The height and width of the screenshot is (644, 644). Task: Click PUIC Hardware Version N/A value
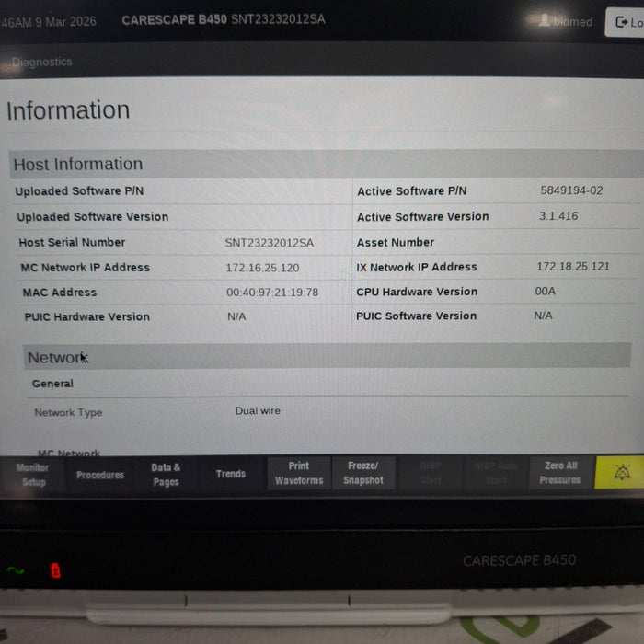(236, 316)
